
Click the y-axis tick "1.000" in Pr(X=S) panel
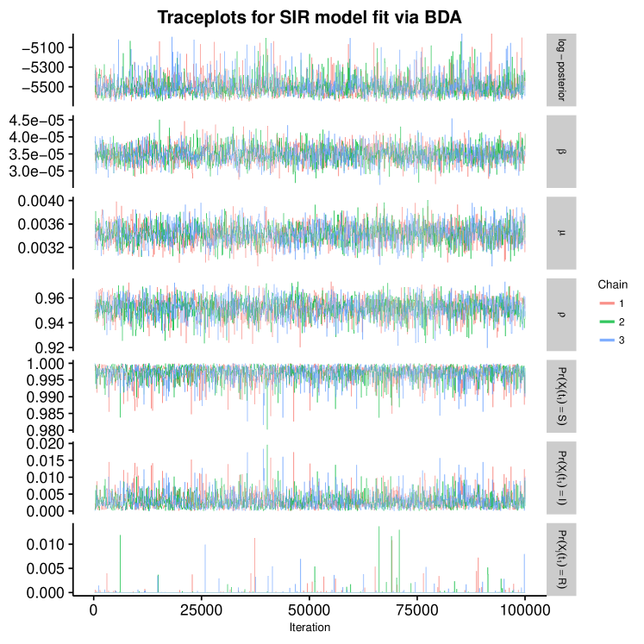pos(46,364)
